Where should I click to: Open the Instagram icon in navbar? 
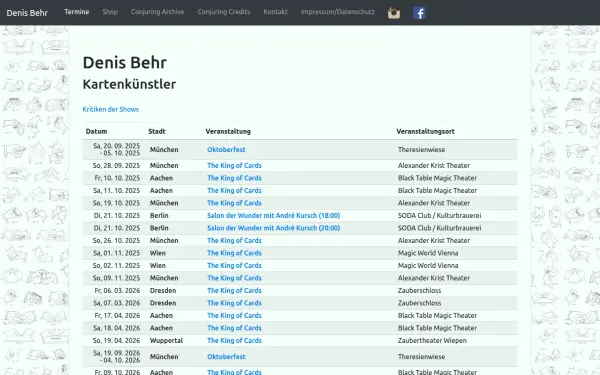click(394, 13)
